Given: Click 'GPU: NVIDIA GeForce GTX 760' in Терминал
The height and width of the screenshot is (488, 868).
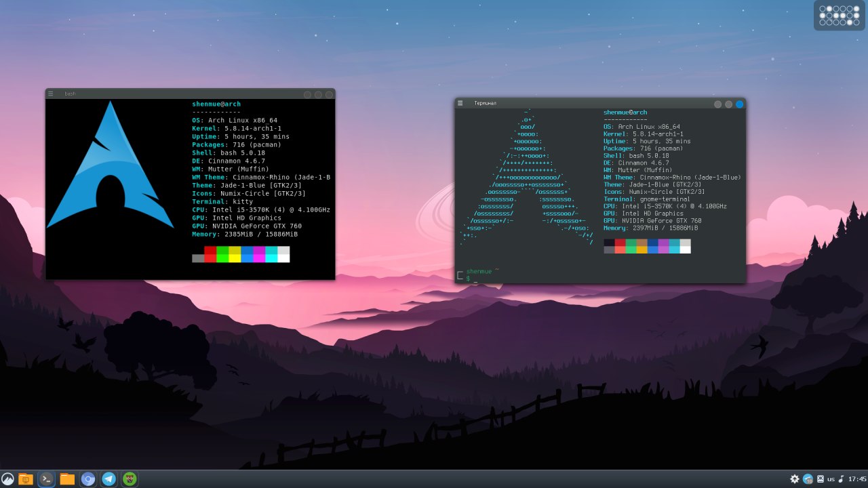Looking at the screenshot, I should coord(652,221).
